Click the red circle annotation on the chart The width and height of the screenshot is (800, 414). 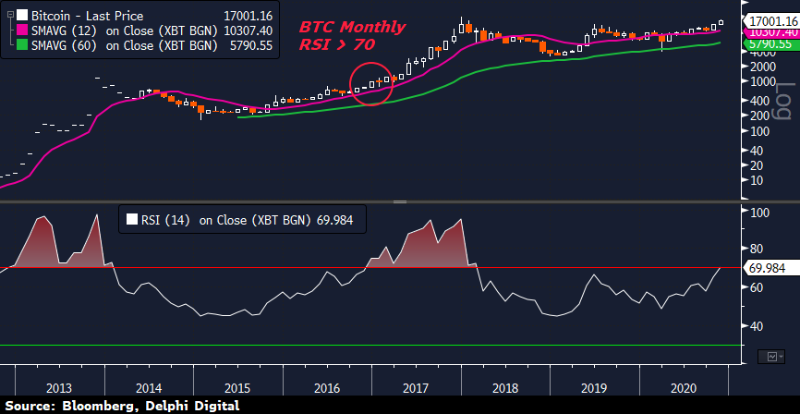pos(370,81)
